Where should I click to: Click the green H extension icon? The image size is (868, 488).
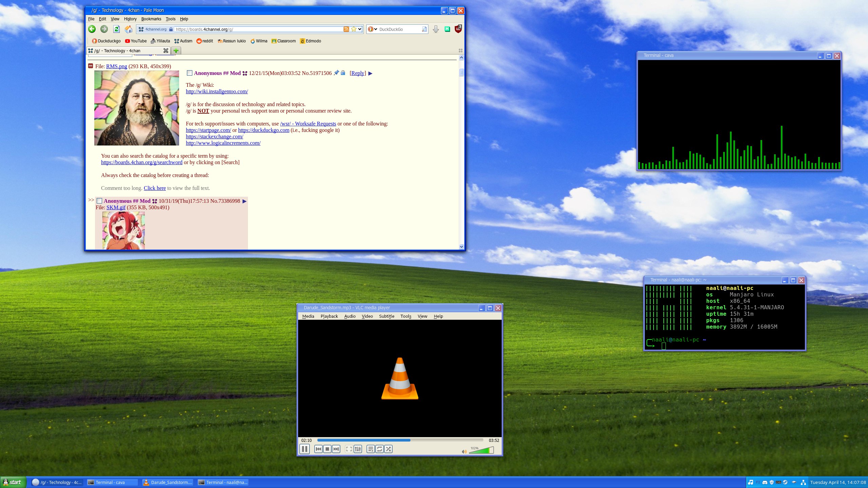click(447, 29)
